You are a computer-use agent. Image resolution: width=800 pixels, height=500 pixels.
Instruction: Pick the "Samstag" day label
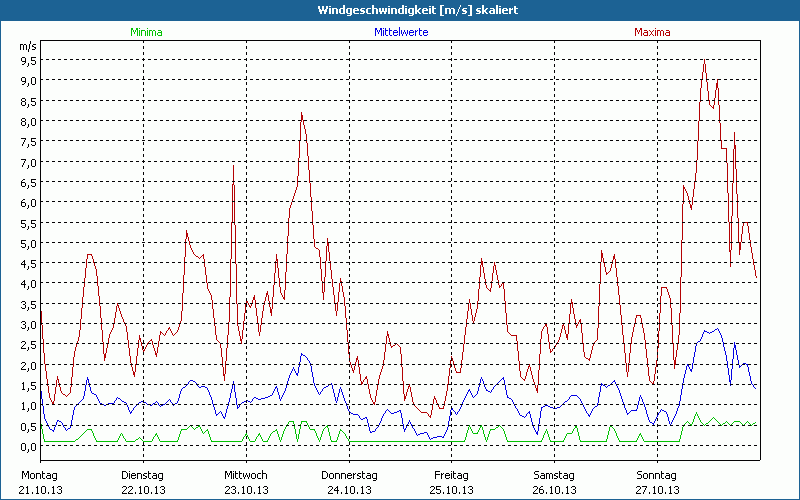point(555,475)
